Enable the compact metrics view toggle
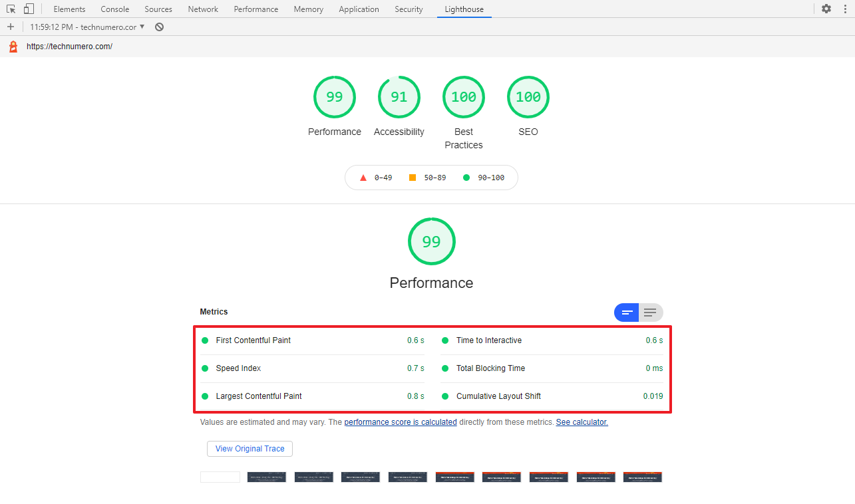855x504 pixels. click(626, 313)
